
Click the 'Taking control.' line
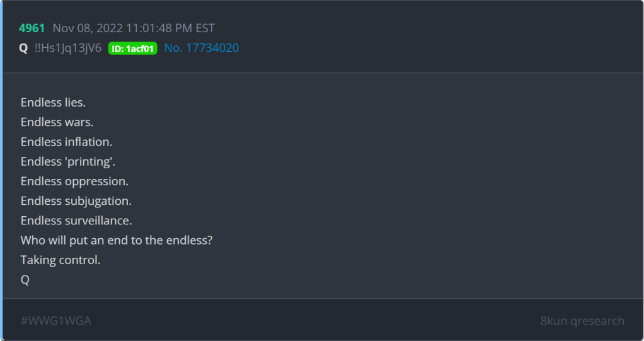[x=60, y=260]
